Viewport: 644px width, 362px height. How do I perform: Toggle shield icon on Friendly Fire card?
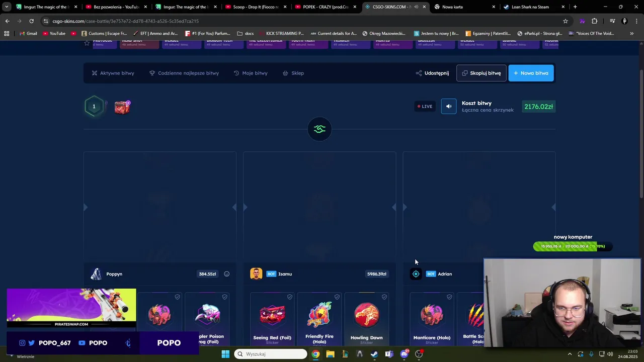click(x=337, y=297)
